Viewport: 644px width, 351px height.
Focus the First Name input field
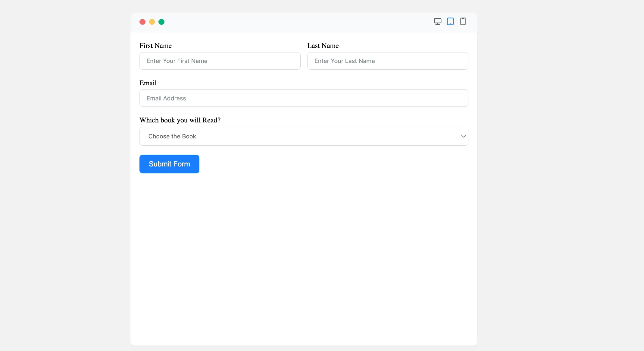220,61
